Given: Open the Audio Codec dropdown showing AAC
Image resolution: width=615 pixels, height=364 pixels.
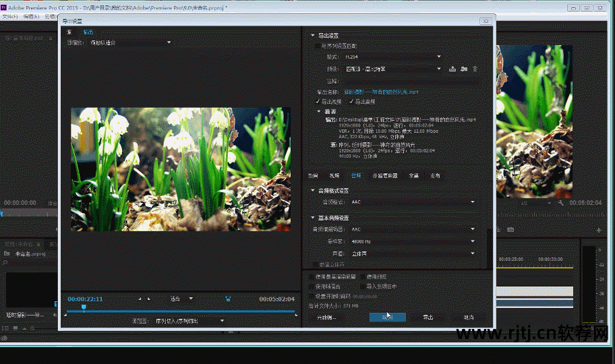Looking at the screenshot, I should [413, 229].
